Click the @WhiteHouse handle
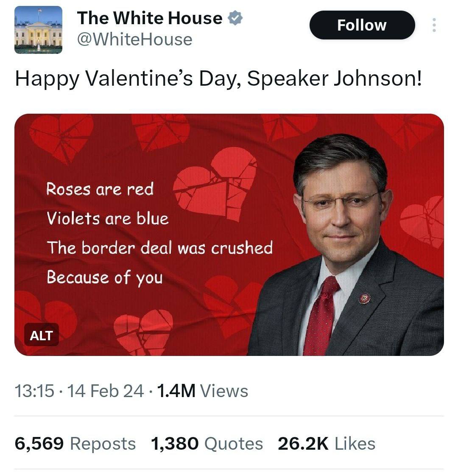This screenshot has width=458, height=476. (134, 39)
